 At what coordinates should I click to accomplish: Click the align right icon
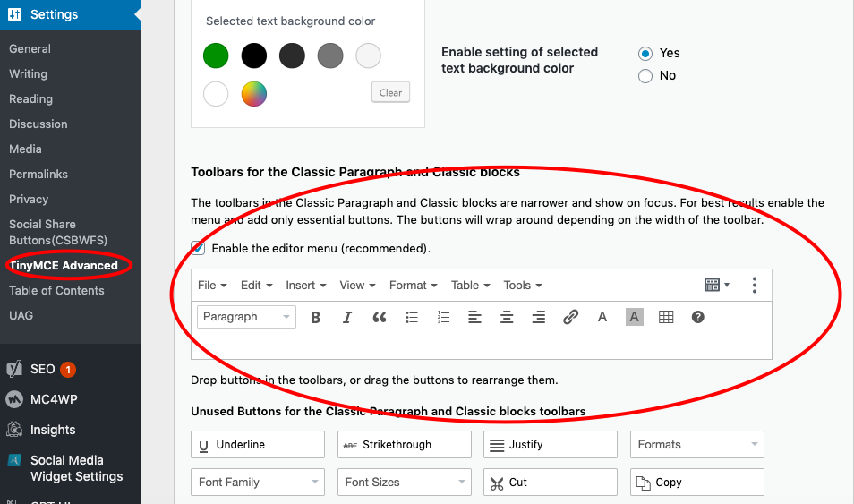(539, 317)
